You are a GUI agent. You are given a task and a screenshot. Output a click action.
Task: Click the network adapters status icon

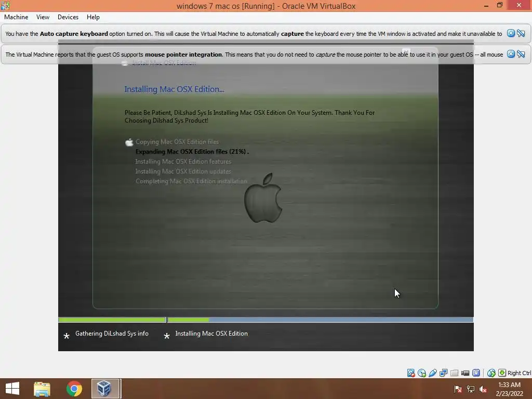[x=444, y=373]
